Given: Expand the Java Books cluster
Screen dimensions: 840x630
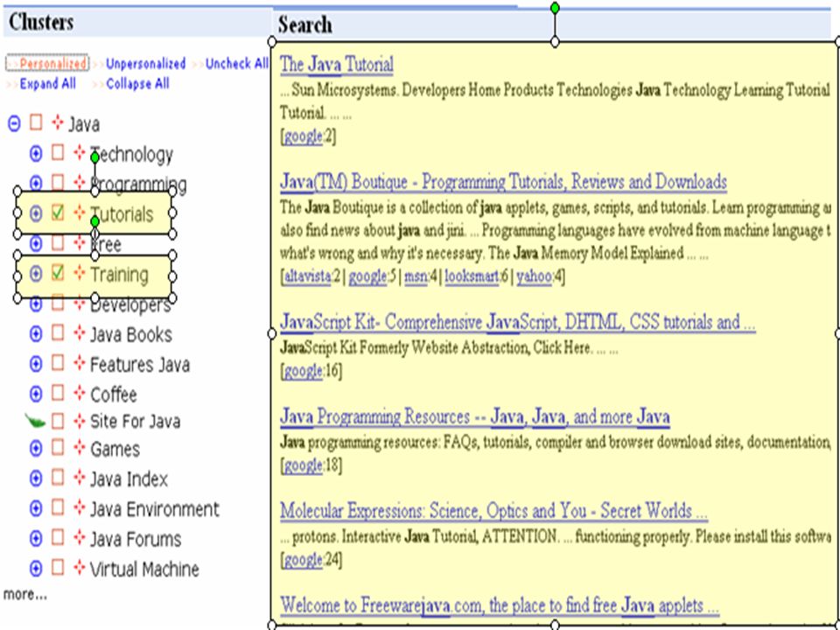Looking at the screenshot, I should tap(35, 334).
